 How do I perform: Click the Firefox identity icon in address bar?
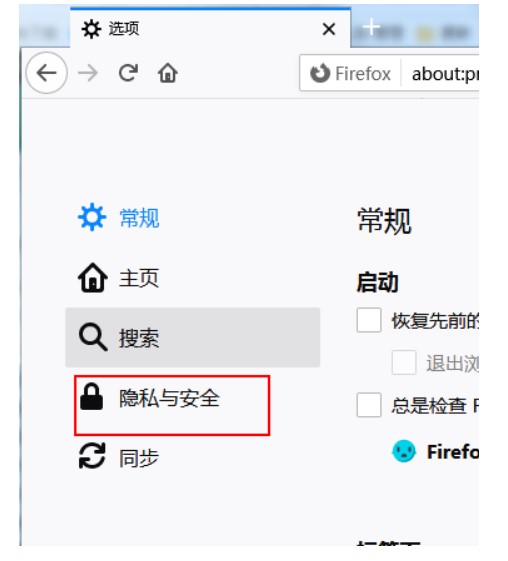tap(320, 73)
